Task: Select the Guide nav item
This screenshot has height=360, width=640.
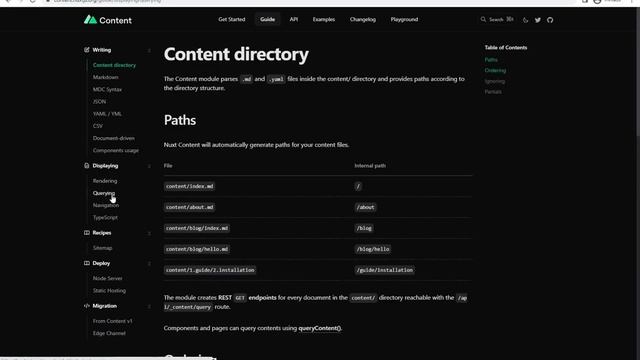Action: [267, 19]
